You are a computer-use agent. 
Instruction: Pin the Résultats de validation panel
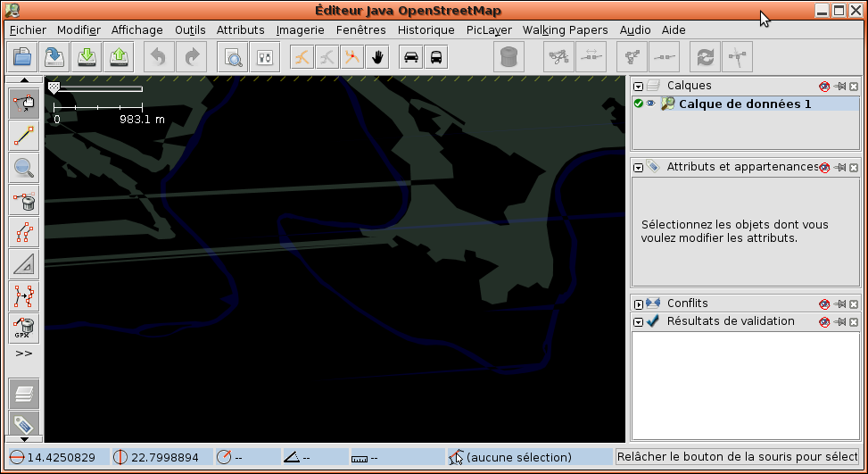(x=841, y=321)
